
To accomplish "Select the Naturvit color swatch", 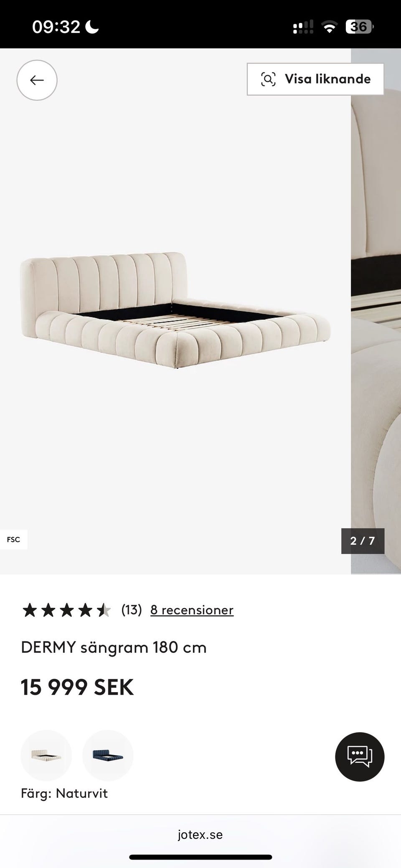I will [x=46, y=755].
